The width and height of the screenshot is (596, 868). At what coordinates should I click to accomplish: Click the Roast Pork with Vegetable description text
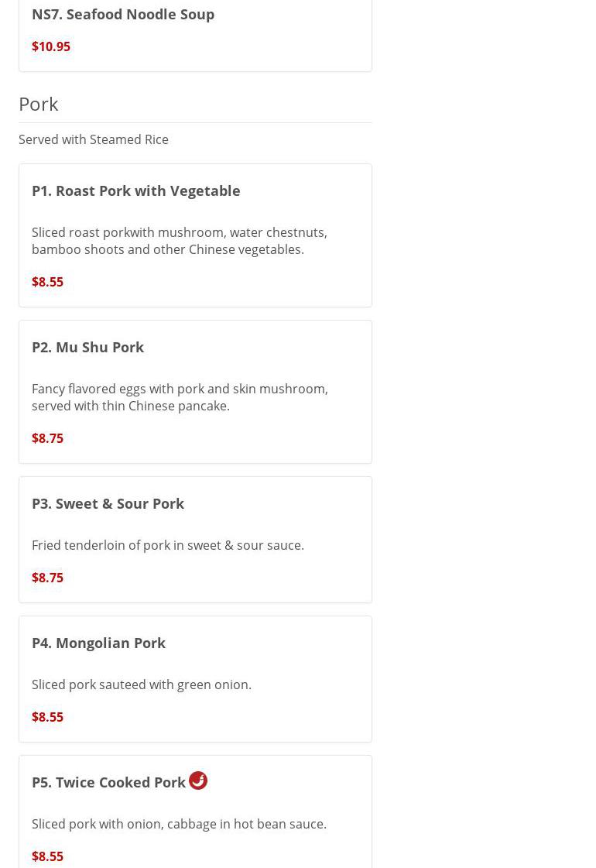[180, 241]
